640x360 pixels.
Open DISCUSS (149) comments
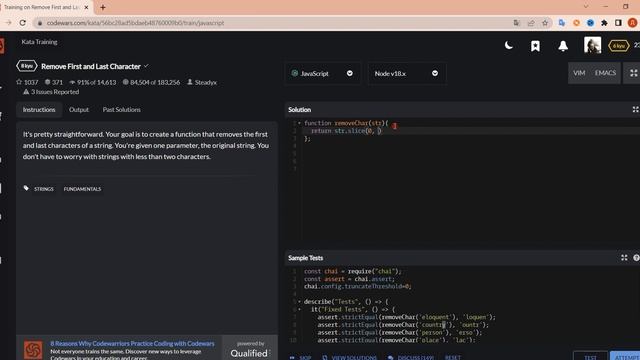click(x=411, y=357)
